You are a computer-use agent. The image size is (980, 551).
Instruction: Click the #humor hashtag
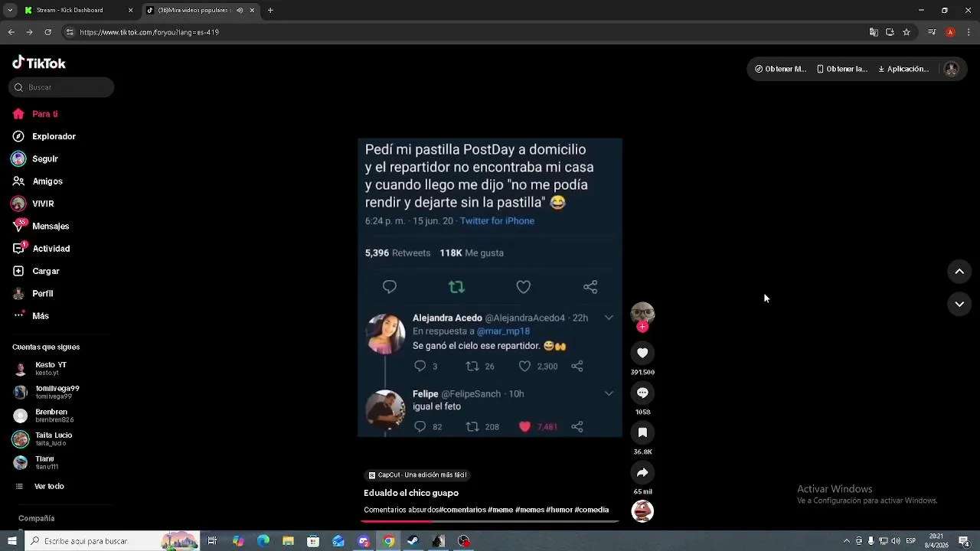(558, 510)
